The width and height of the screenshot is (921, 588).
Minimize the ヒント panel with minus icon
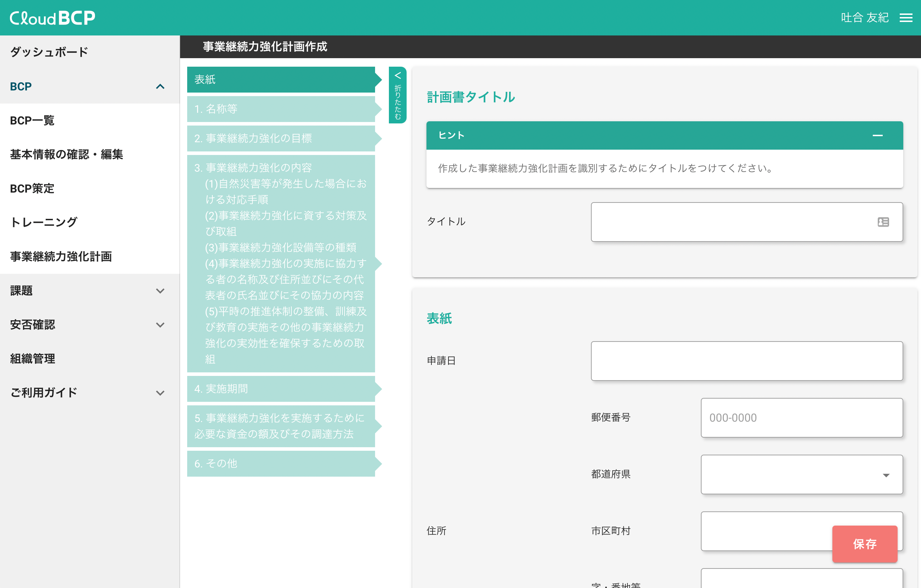click(x=877, y=135)
